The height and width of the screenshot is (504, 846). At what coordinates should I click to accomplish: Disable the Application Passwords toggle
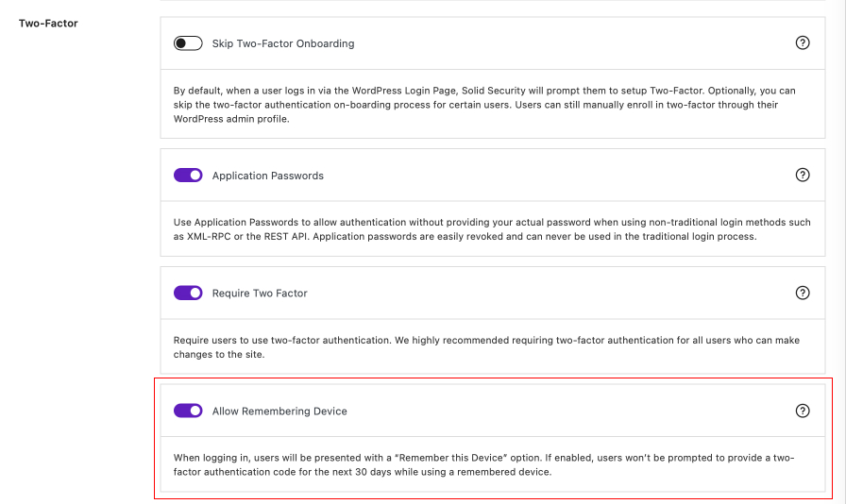(188, 176)
